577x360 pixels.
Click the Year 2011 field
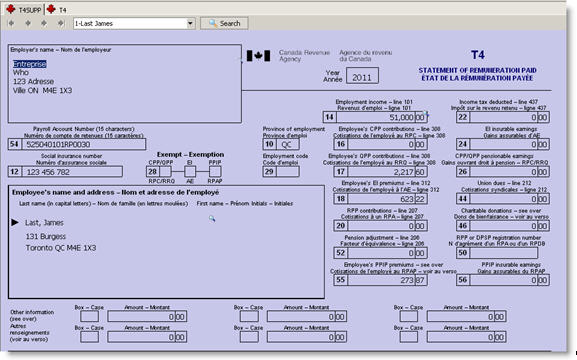(x=362, y=77)
